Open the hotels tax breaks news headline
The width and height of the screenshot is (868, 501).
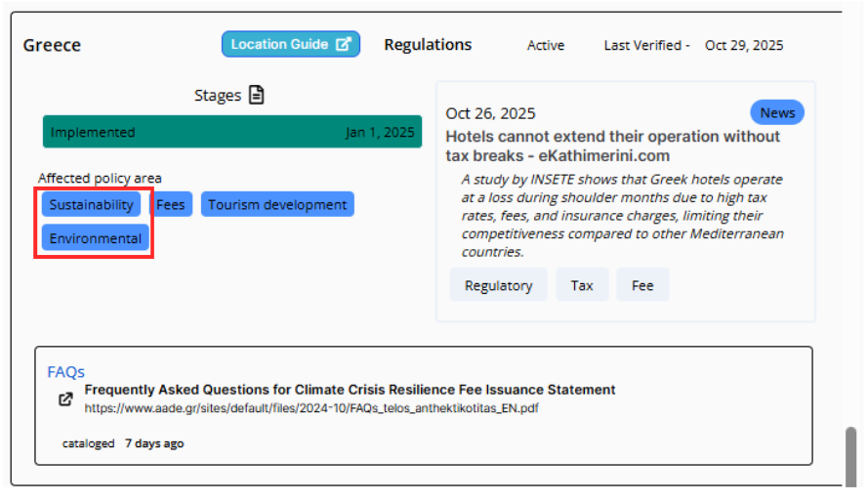point(612,146)
